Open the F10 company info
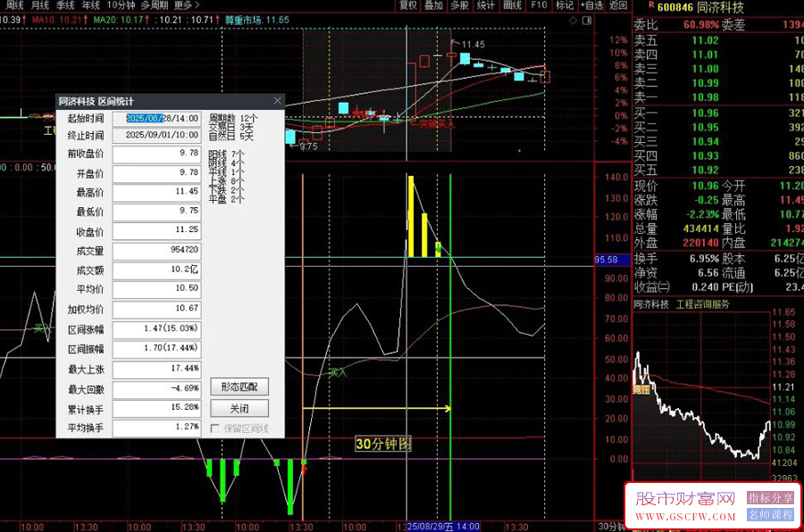The height and width of the screenshot is (532, 804). tap(540, 5)
